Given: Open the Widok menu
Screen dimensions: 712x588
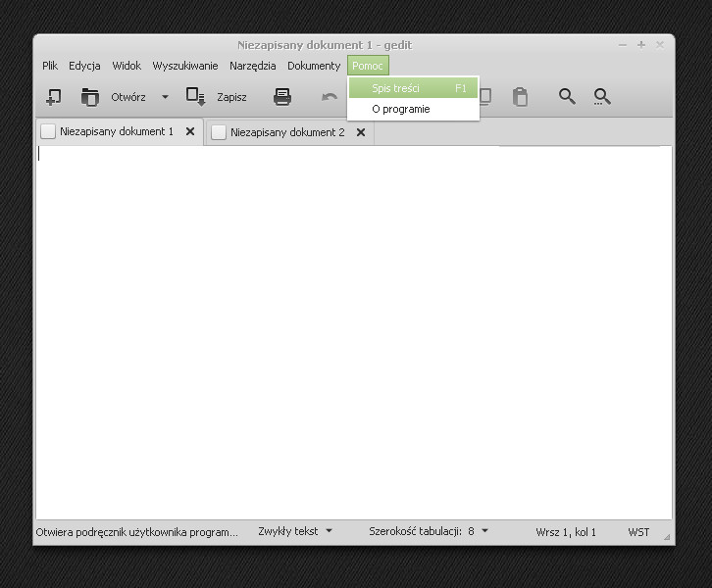Looking at the screenshot, I should pos(127,66).
